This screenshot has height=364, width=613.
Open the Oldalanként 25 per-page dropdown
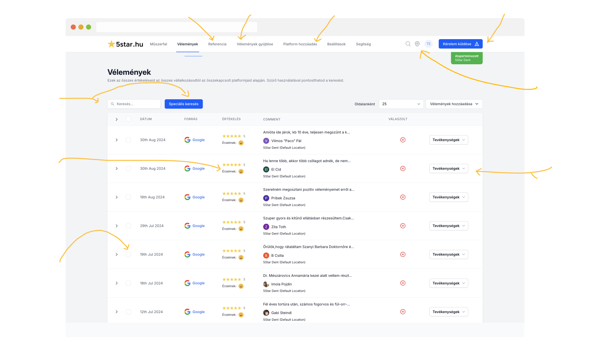[401, 104]
